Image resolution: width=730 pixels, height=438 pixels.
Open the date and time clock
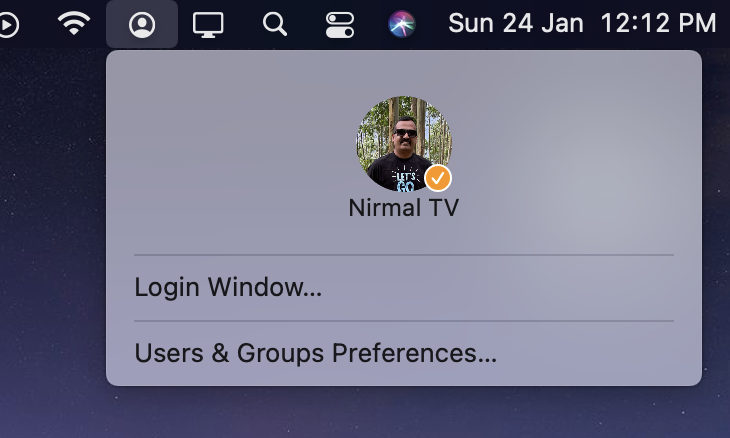(582, 23)
